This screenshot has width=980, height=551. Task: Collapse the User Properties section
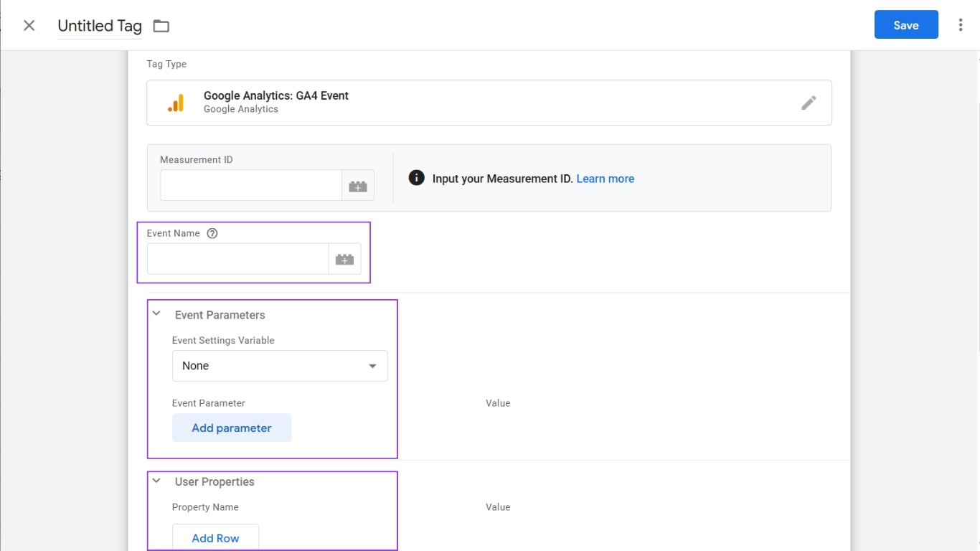point(156,480)
